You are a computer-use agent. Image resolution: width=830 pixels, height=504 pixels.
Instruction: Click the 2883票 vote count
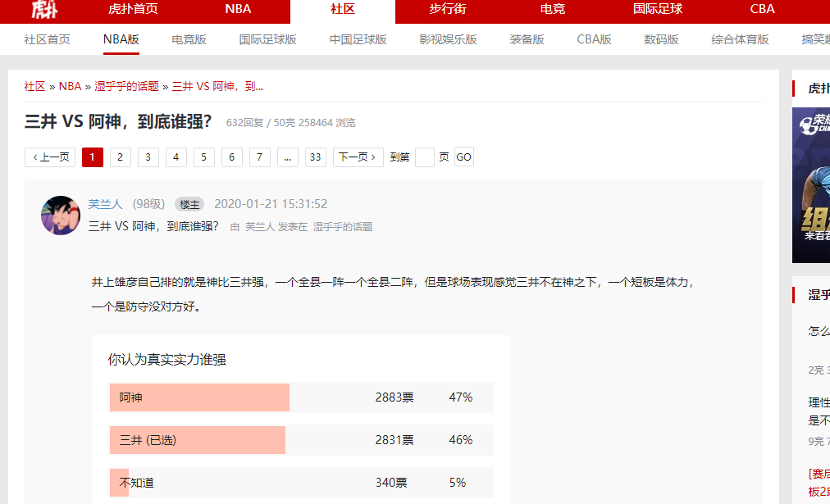(x=394, y=397)
